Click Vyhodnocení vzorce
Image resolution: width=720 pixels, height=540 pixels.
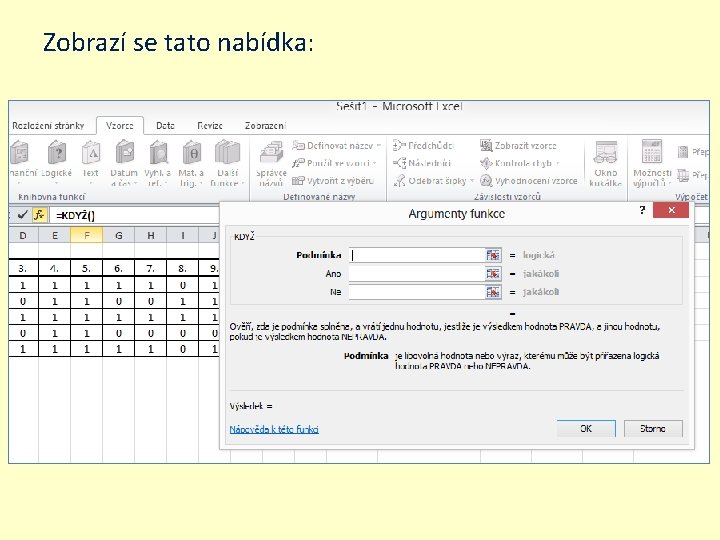(529, 180)
